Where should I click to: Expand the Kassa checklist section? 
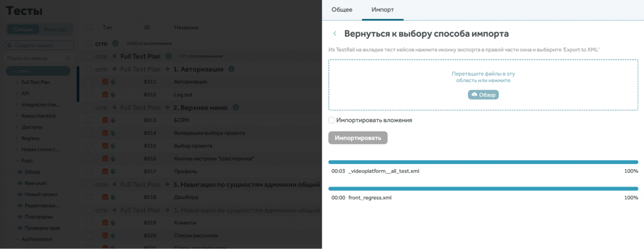click(x=17, y=116)
